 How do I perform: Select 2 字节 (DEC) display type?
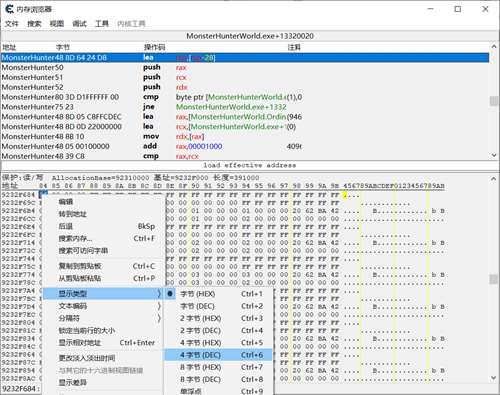(219, 331)
